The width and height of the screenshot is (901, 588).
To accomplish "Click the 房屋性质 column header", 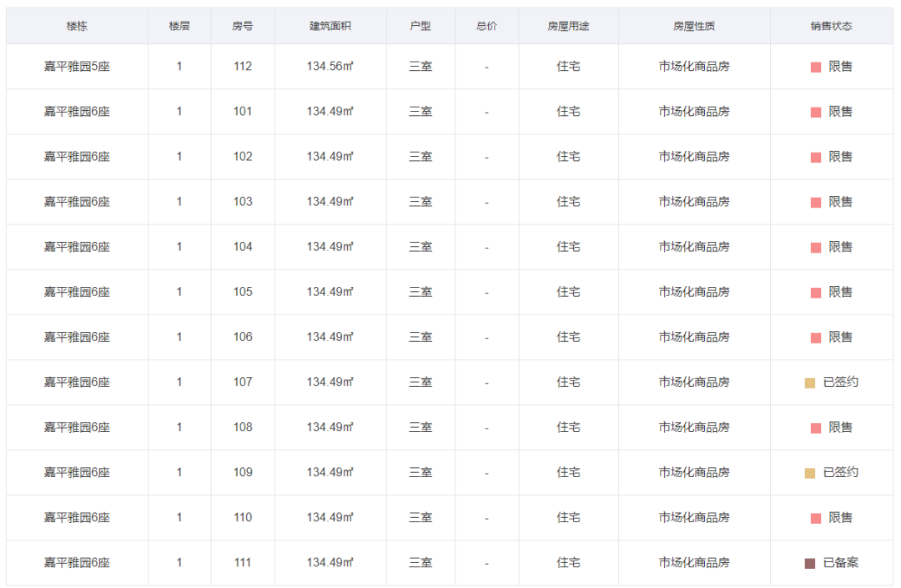I will click(694, 26).
